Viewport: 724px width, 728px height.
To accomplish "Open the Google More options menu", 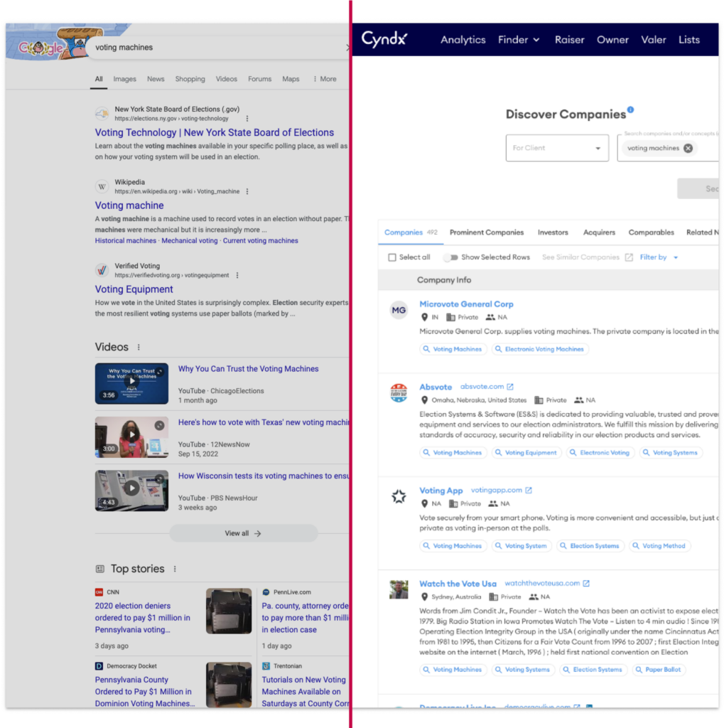I will click(x=325, y=79).
